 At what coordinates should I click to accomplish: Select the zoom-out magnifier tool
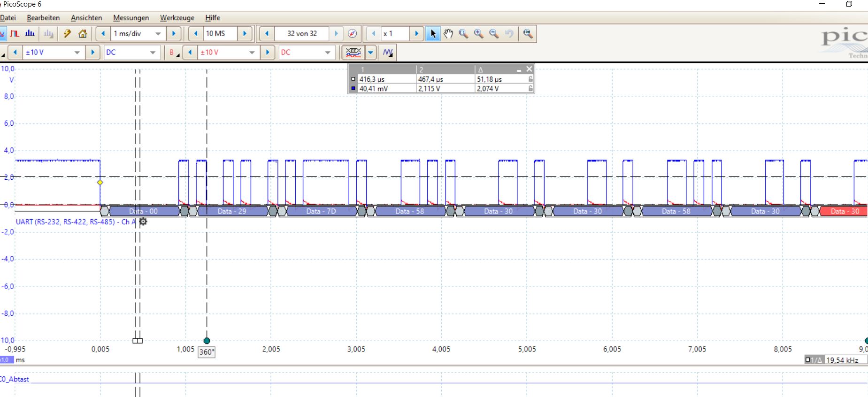point(494,34)
